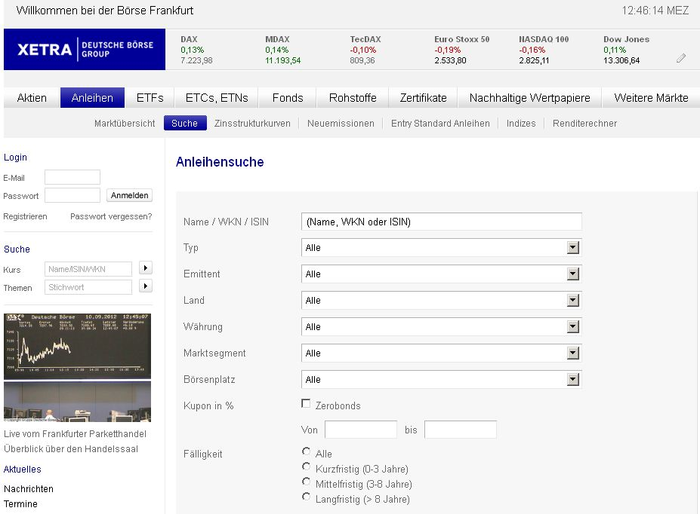The image size is (700, 514).
Task: Open the Marktübersicht submenu item
Action: pyautogui.click(x=125, y=123)
